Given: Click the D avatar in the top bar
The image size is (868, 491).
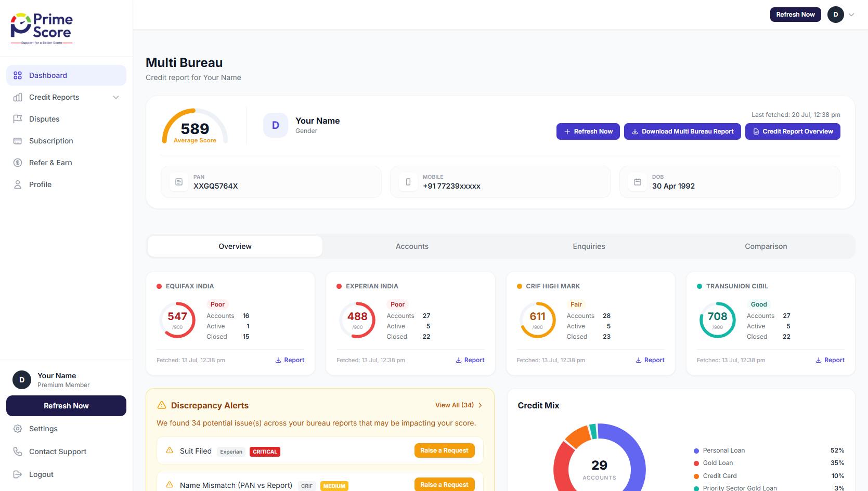Looking at the screenshot, I should point(836,15).
